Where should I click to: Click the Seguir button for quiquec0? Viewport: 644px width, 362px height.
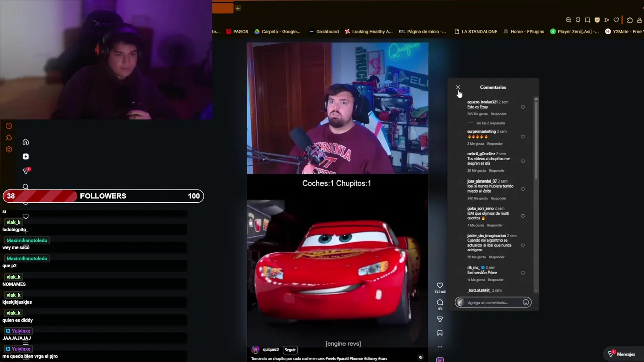click(290, 350)
